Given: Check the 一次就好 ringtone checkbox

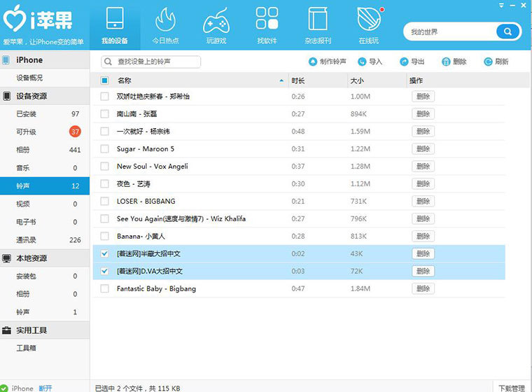Looking at the screenshot, I should [x=104, y=132].
